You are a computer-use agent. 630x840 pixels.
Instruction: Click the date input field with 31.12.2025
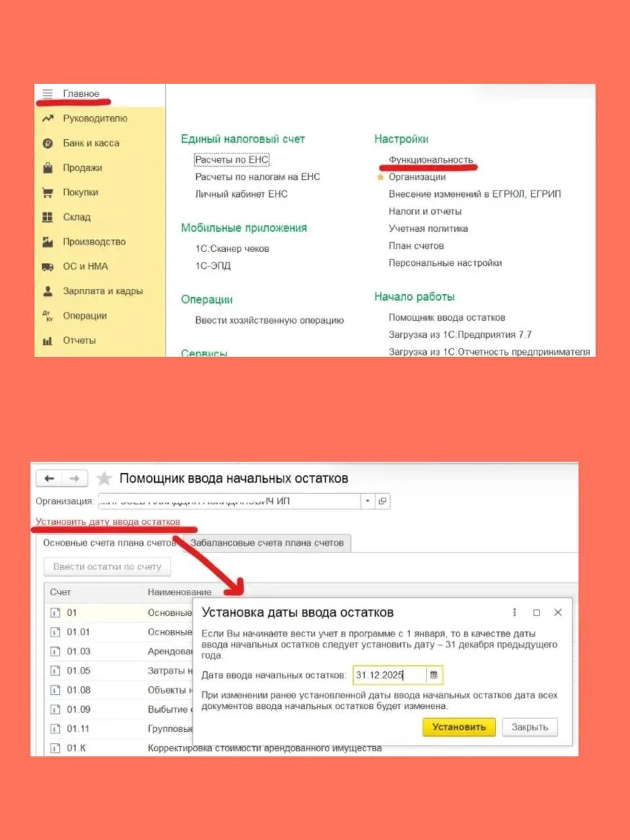pos(390,675)
